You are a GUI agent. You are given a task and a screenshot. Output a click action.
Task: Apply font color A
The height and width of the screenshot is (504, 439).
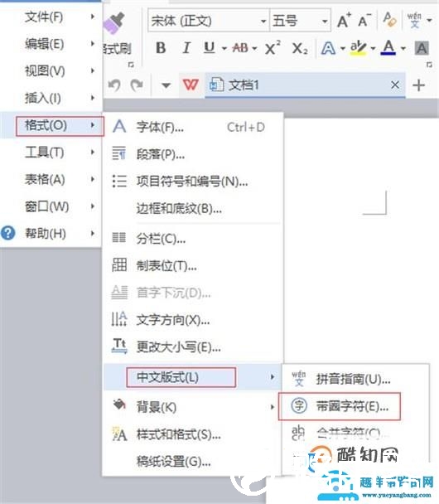388,48
